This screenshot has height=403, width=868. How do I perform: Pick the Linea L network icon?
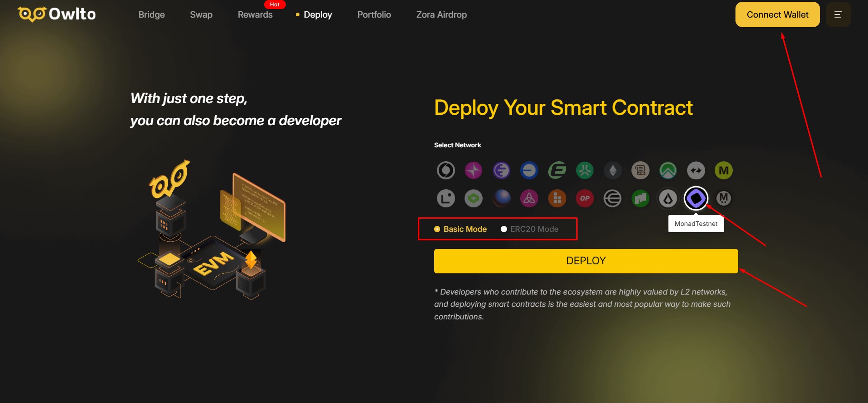click(x=446, y=198)
